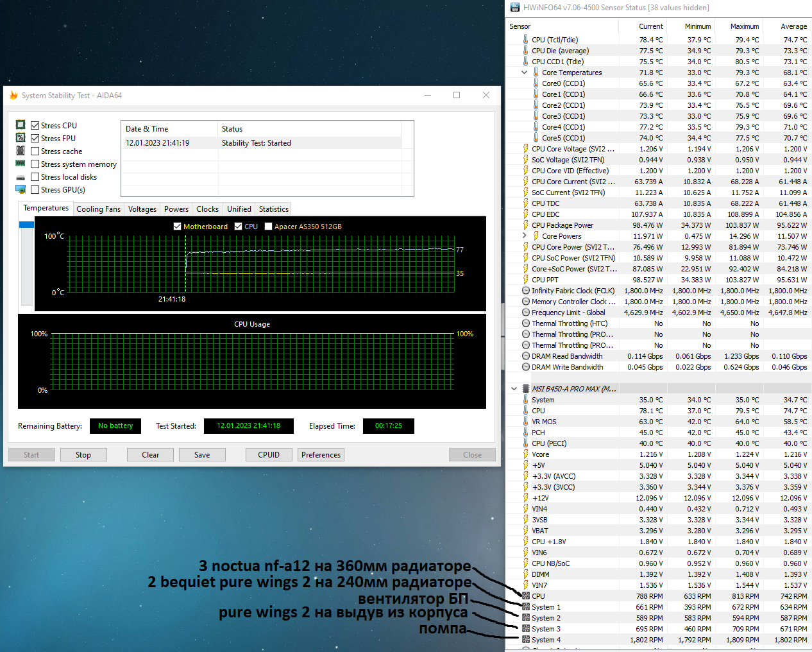The image size is (812, 652).
Task: Click thermometer icon of CPU (Tctl/Tdie) sensor
Action: pos(526,40)
